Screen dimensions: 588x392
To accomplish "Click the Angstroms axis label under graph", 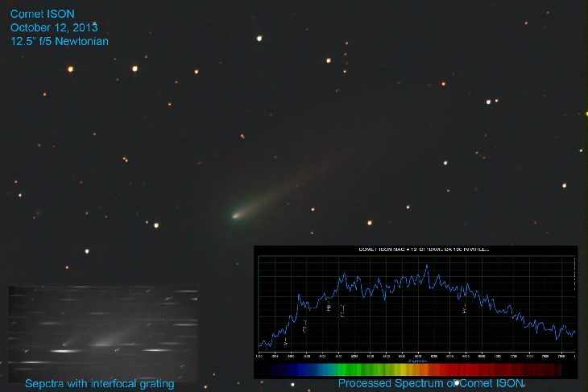I will click(x=416, y=360).
